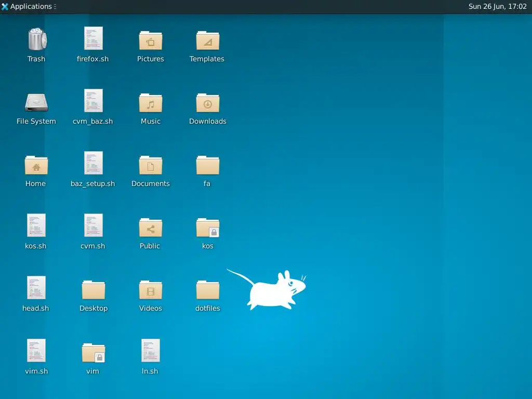Viewport: 532px width, 399px height.
Task: Open the Documents folder
Action: point(151,165)
